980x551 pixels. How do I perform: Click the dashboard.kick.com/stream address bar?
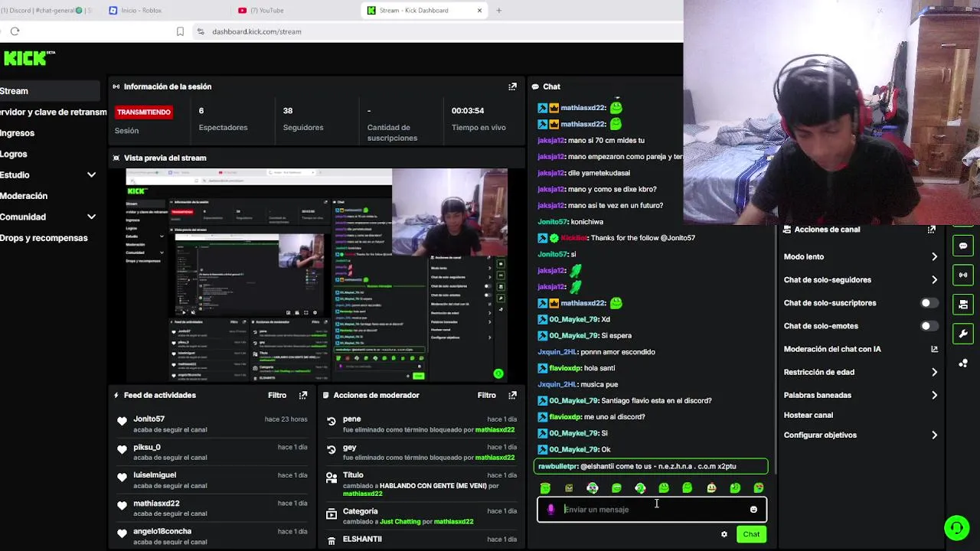256,31
